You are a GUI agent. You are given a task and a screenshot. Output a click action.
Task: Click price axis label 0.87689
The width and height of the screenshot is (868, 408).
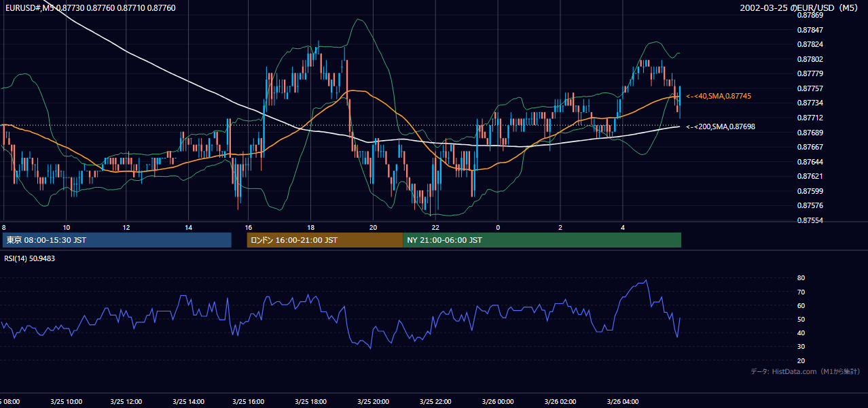[810, 132]
